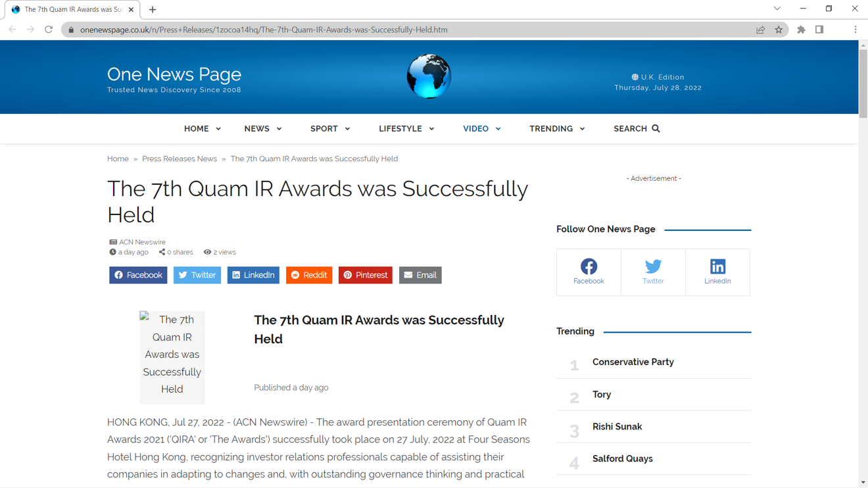Open Press Releases News breadcrumb link
This screenshot has height=488, width=868.
tap(180, 159)
